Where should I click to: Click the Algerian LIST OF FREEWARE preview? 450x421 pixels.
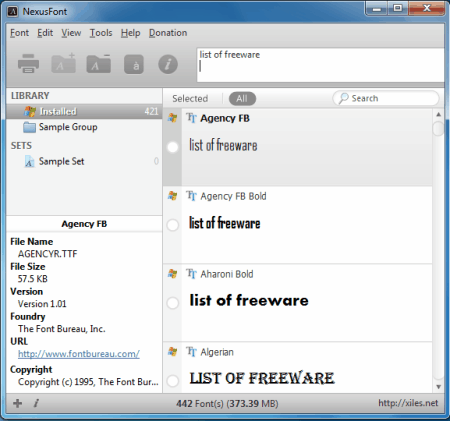(x=262, y=378)
